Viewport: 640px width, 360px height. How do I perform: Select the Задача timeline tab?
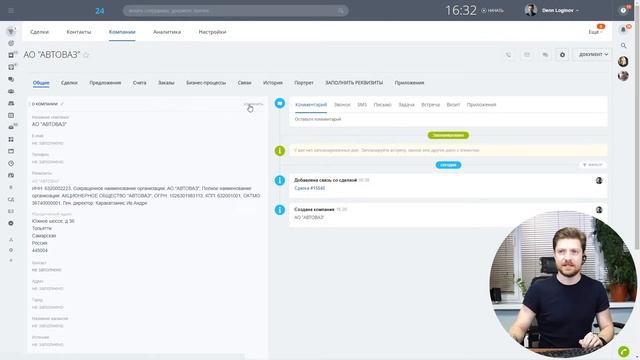[x=406, y=105]
